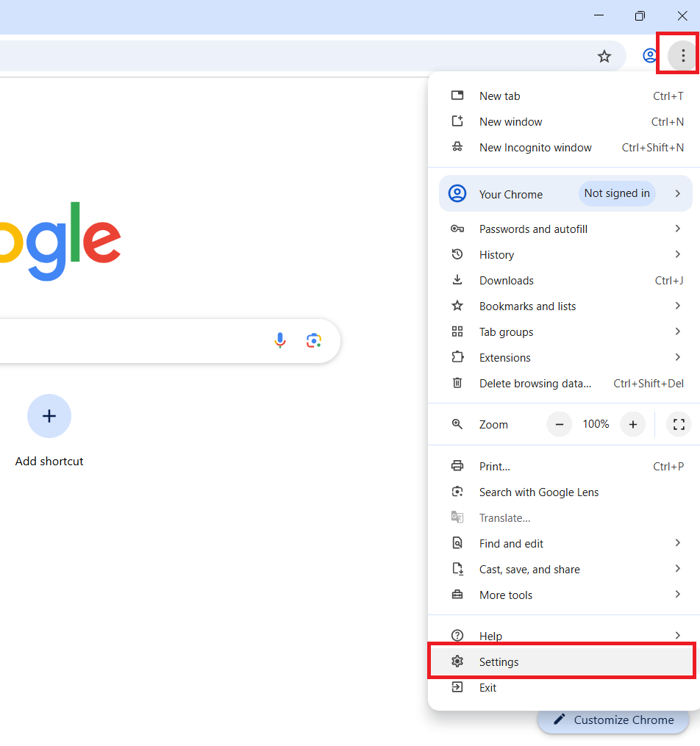The height and width of the screenshot is (746, 700).
Task: Click the toolbox icon beside More tools
Action: point(457,595)
